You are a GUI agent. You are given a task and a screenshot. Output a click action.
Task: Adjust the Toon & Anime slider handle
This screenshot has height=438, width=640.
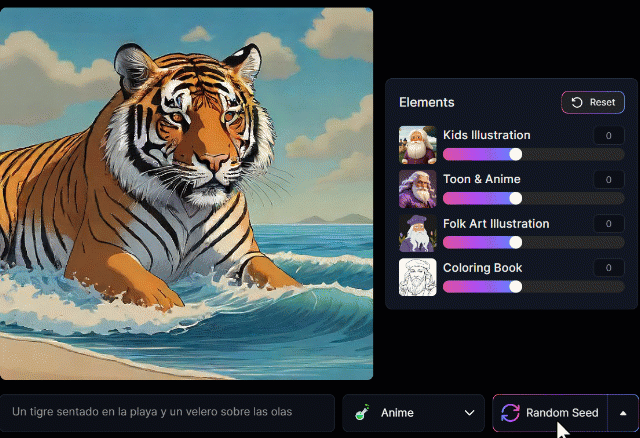pyautogui.click(x=516, y=198)
